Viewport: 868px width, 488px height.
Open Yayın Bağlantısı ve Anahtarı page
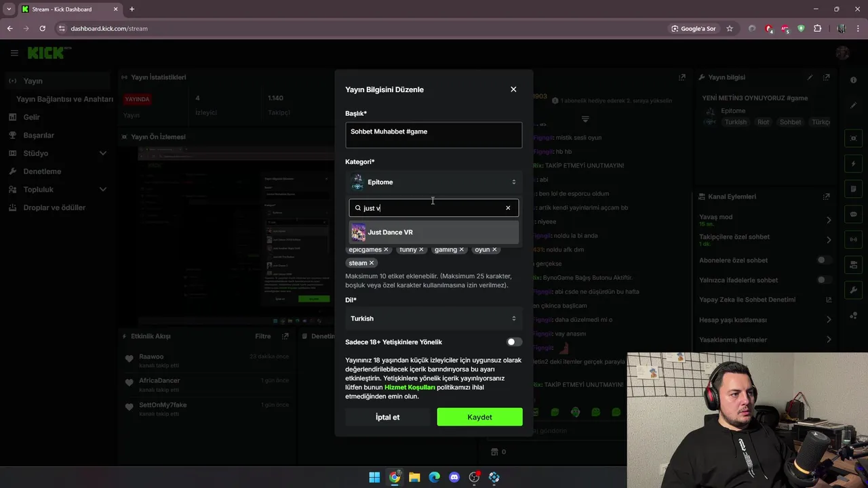click(64, 99)
